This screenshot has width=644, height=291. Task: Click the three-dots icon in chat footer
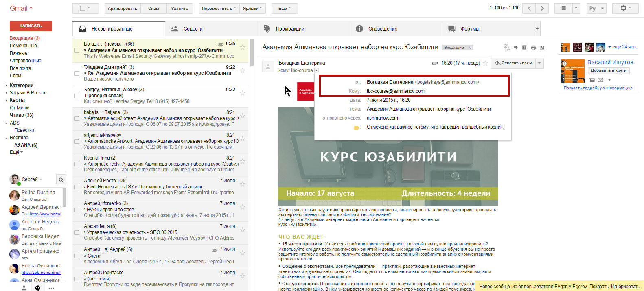(x=51, y=288)
